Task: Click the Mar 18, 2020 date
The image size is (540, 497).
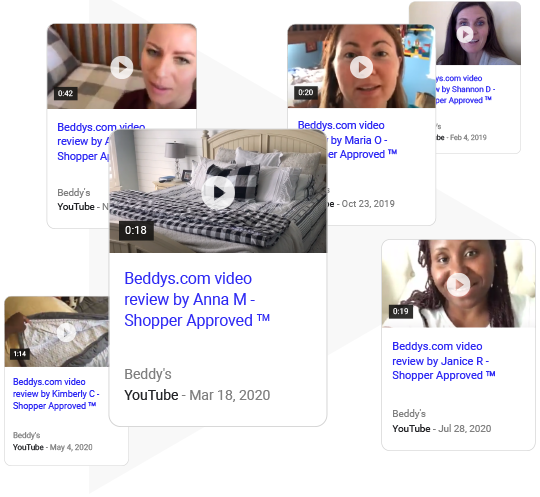Action: (x=230, y=395)
